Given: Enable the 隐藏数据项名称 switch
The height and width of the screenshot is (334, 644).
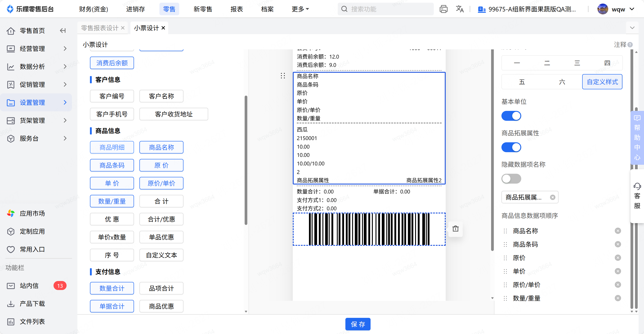Looking at the screenshot, I should 511,179.
